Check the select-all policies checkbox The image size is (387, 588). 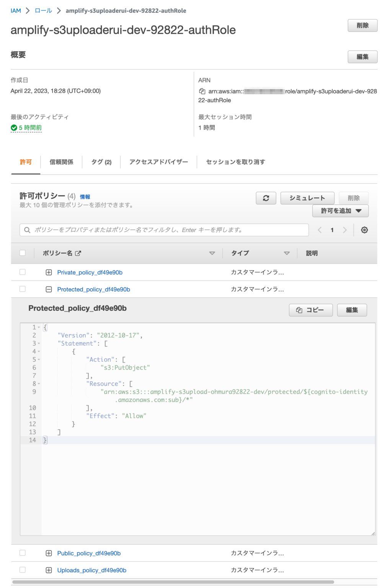click(22, 253)
